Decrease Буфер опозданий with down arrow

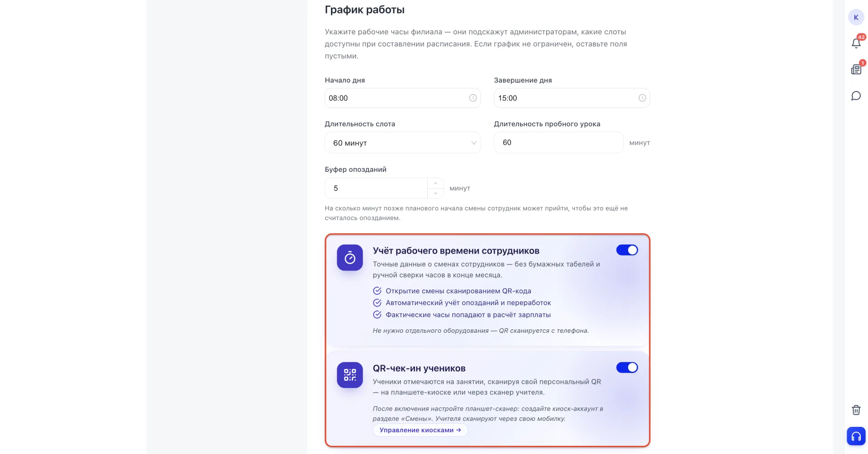pyautogui.click(x=435, y=194)
